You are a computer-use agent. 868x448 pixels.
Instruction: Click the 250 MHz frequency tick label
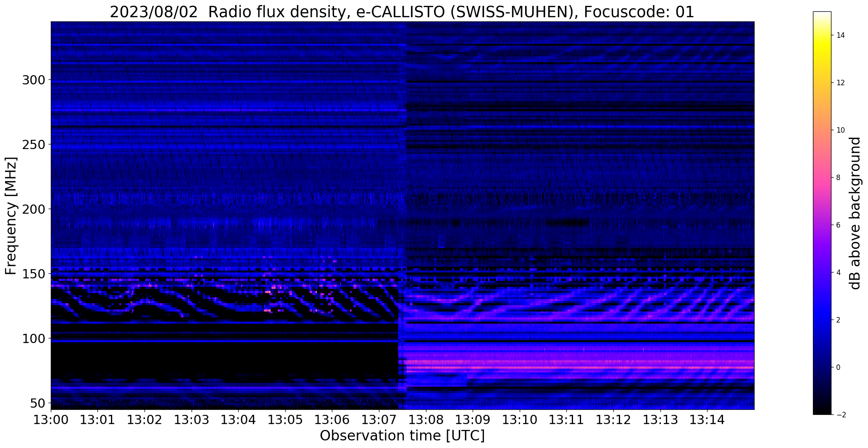click(x=34, y=144)
